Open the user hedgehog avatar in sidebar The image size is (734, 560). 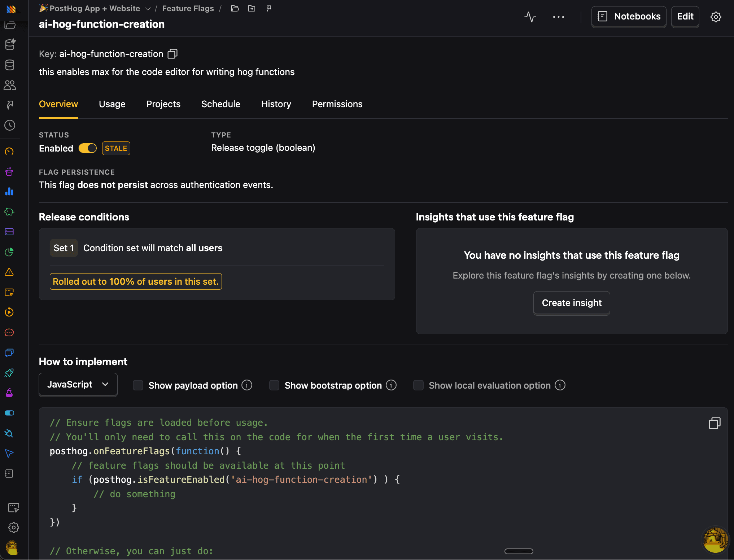click(x=12, y=548)
